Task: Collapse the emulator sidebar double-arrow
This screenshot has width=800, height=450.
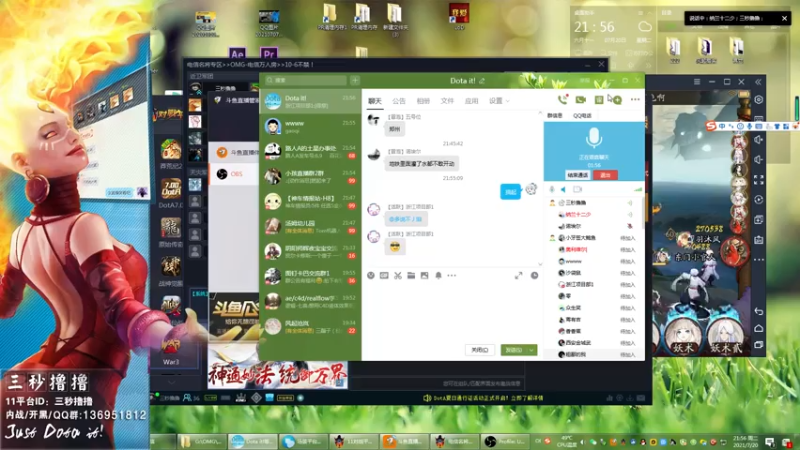Action: [758, 82]
